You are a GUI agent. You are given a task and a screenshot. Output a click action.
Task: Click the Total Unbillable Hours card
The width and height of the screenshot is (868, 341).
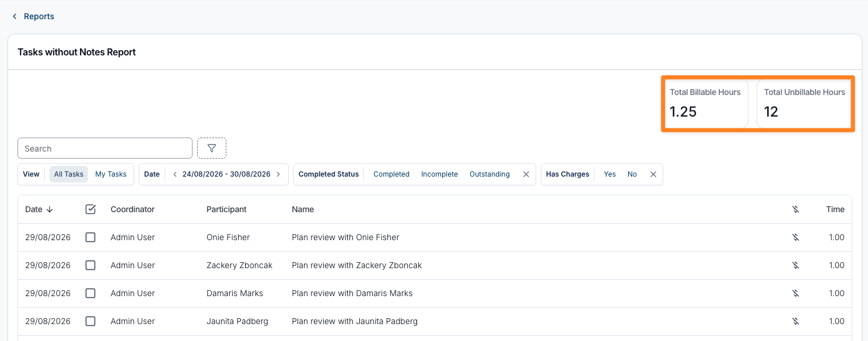pyautogui.click(x=804, y=104)
